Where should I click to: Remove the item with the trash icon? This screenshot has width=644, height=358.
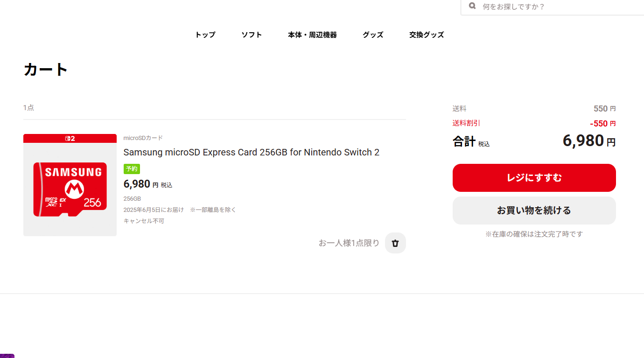tap(395, 243)
